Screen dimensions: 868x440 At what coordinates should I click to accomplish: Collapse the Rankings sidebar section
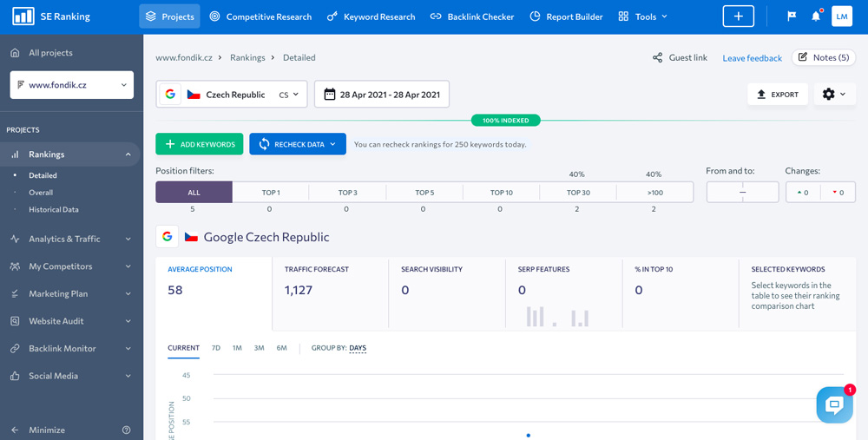coord(128,155)
